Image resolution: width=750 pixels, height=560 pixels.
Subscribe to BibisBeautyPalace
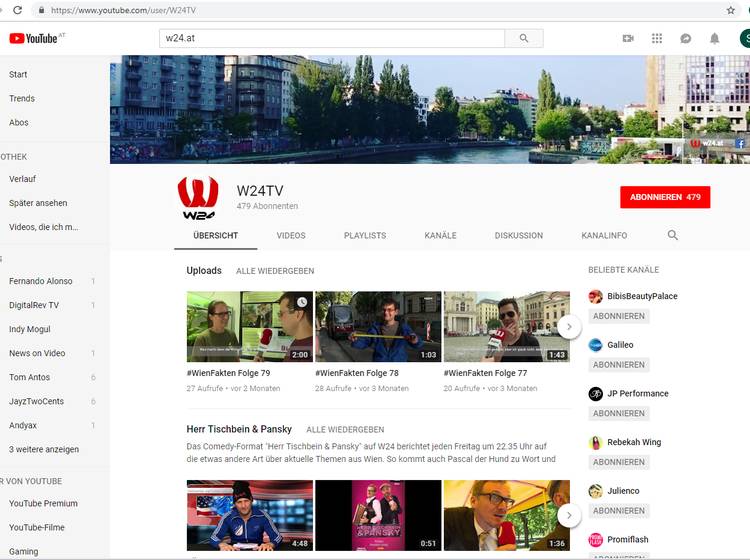pos(619,316)
